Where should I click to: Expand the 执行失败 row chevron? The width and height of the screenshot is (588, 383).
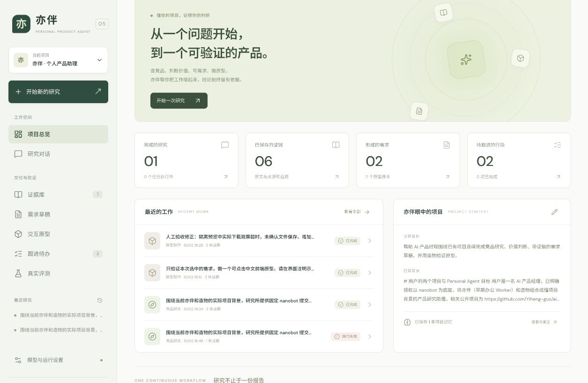tap(370, 337)
